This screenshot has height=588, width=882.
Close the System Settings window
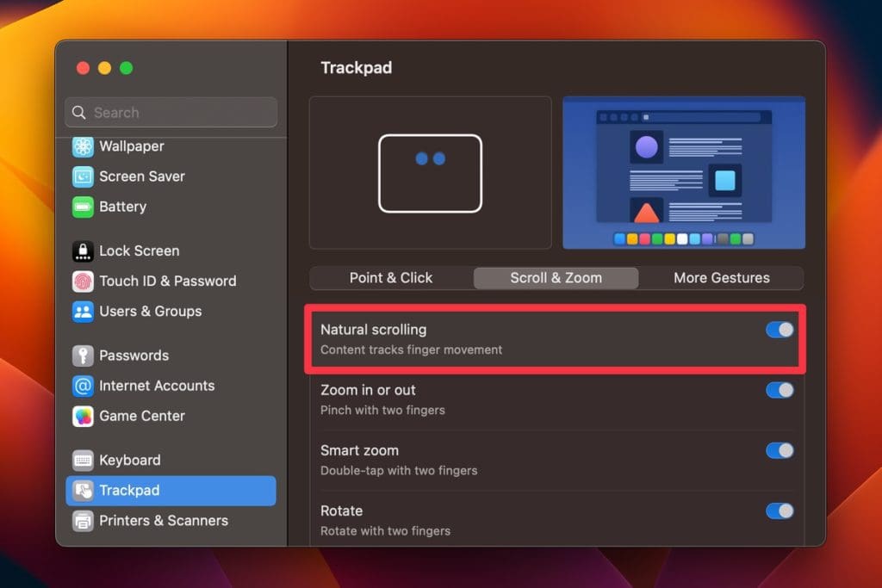tap(84, 68)
